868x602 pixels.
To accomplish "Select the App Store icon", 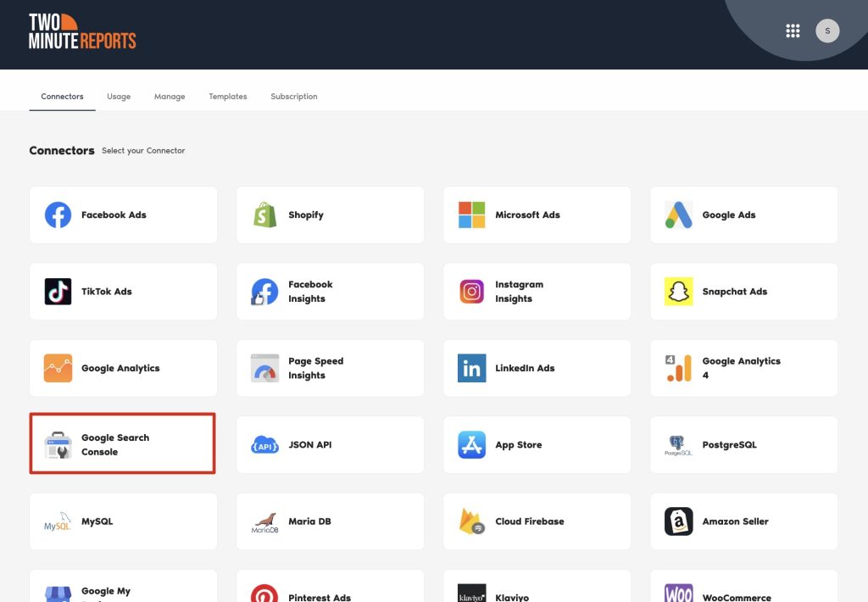I will click(471, 444).
